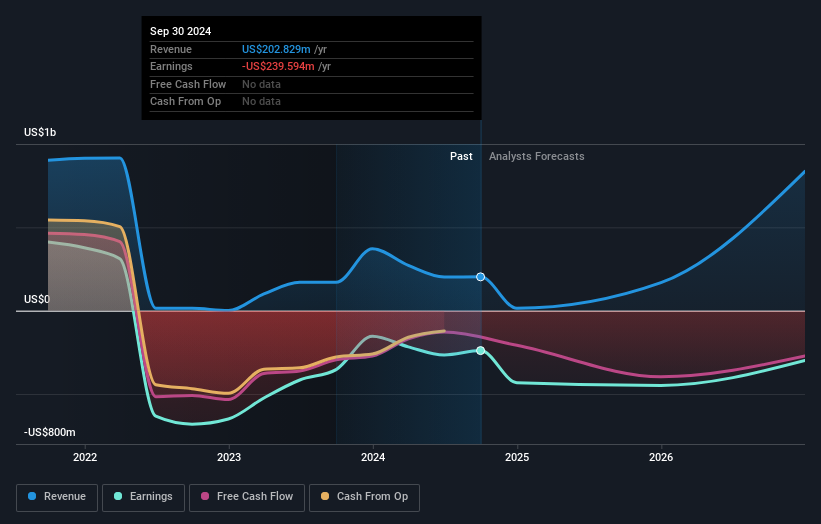Click the US$0 y-axis label
Viewport: 821px width, 524px height.
[x=37, y=299]
